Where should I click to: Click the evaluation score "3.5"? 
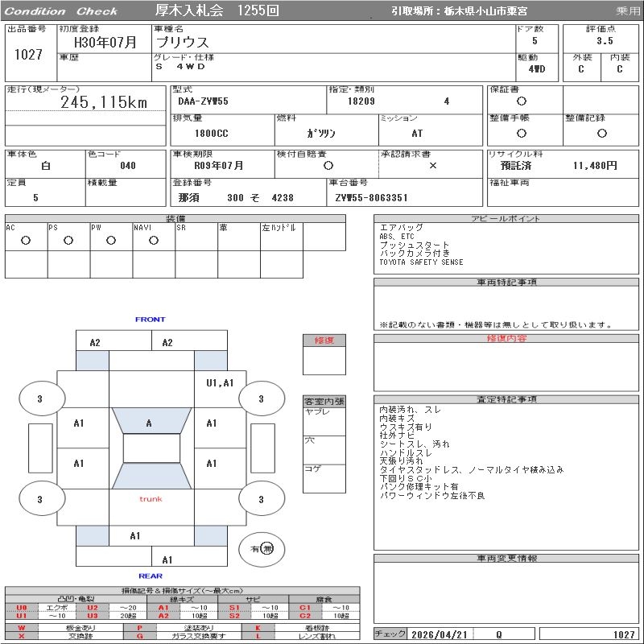tap(605, 41)
